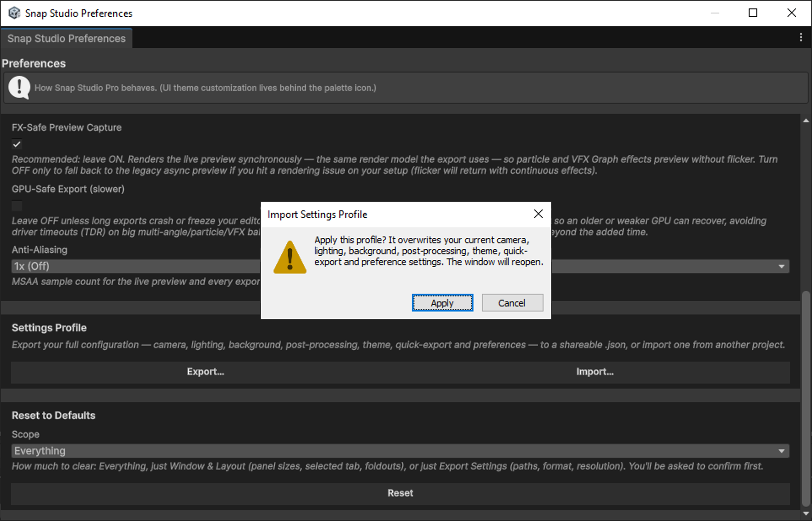Click the FX-Safe Preview Capture label
The width and height of the screenshot is (812, 521).
point(67,127)
